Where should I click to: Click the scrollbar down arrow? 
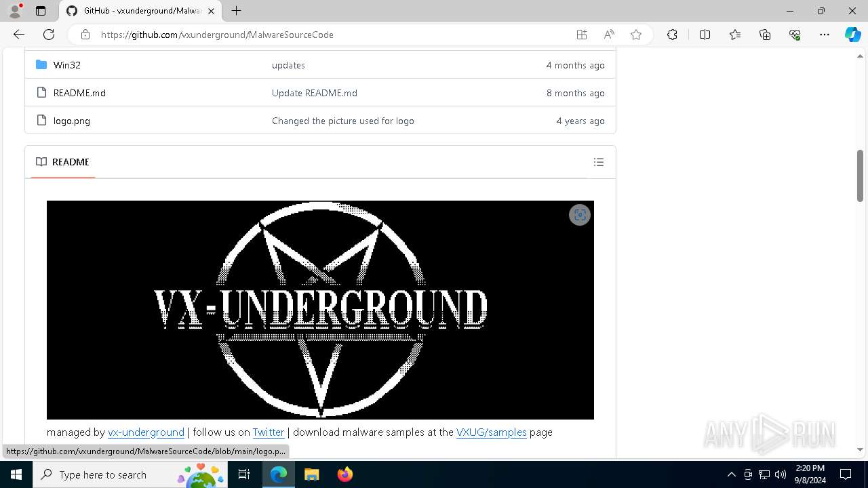860,449
